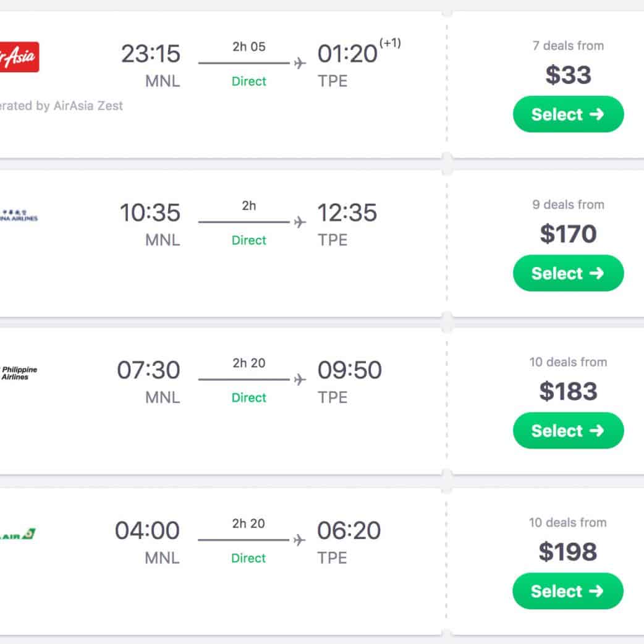Click the $198 price
This screenshot has height=644, width=644.
tap(567, 551)
